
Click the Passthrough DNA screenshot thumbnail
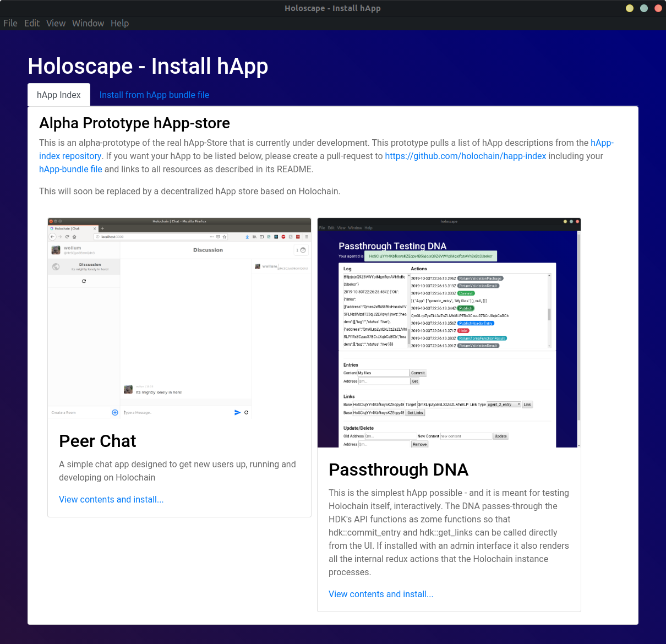click(x=449, y=332)
